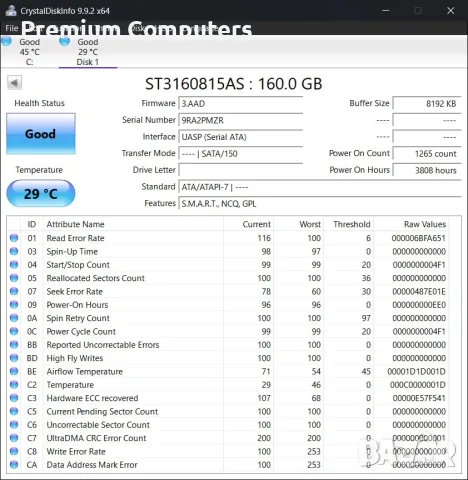Select the Current Pending Sector Count attribute name
Viewport: 468px width, 480px height.
102,411
